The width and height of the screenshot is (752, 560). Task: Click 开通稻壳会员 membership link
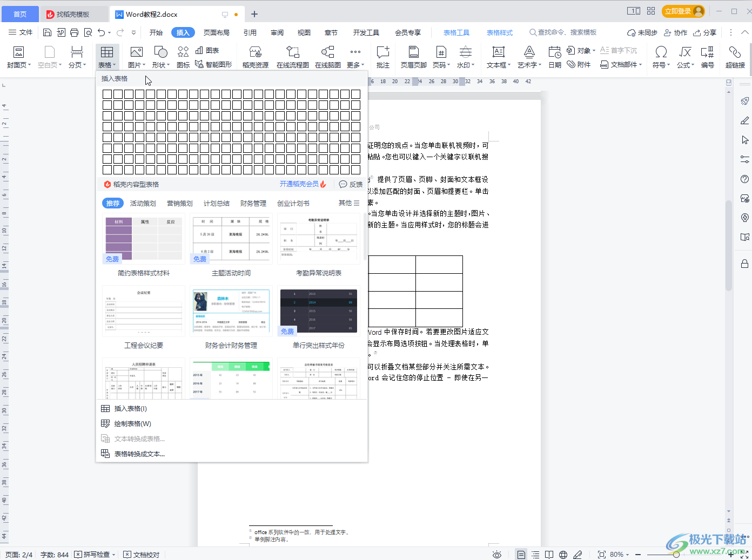pos(303,184)
